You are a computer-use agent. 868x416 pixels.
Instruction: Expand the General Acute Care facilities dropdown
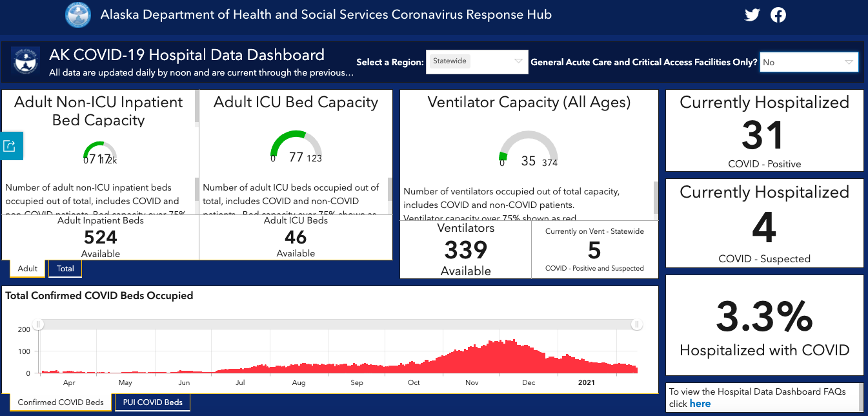809,62
